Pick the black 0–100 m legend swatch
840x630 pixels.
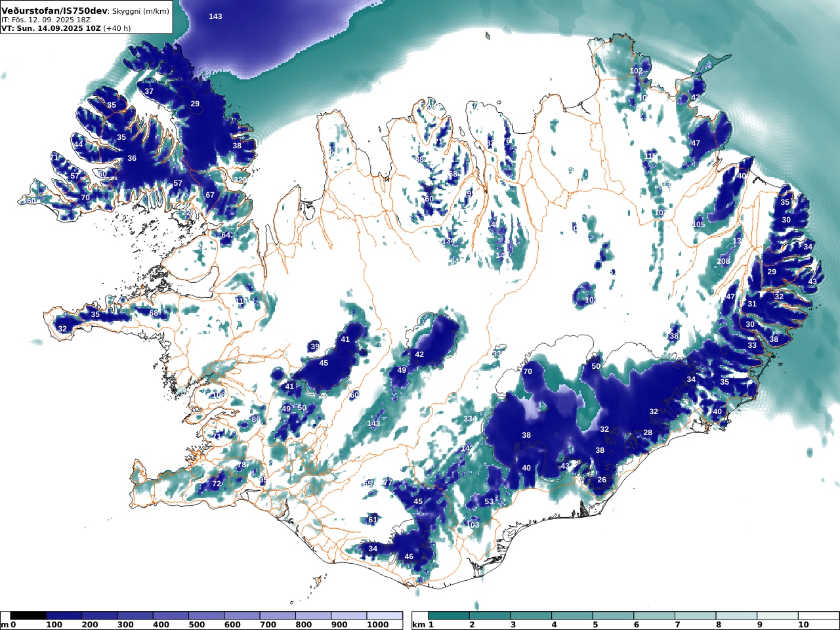(28, 616)
